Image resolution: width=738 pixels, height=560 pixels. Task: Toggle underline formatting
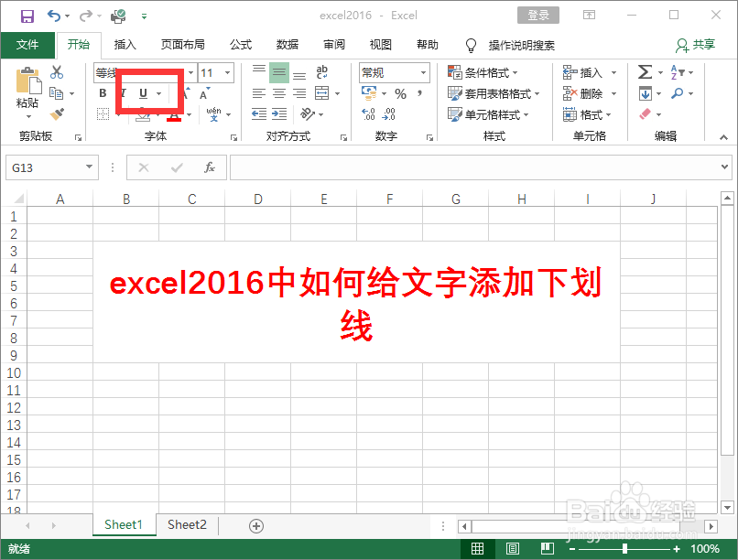pos(143,93)
